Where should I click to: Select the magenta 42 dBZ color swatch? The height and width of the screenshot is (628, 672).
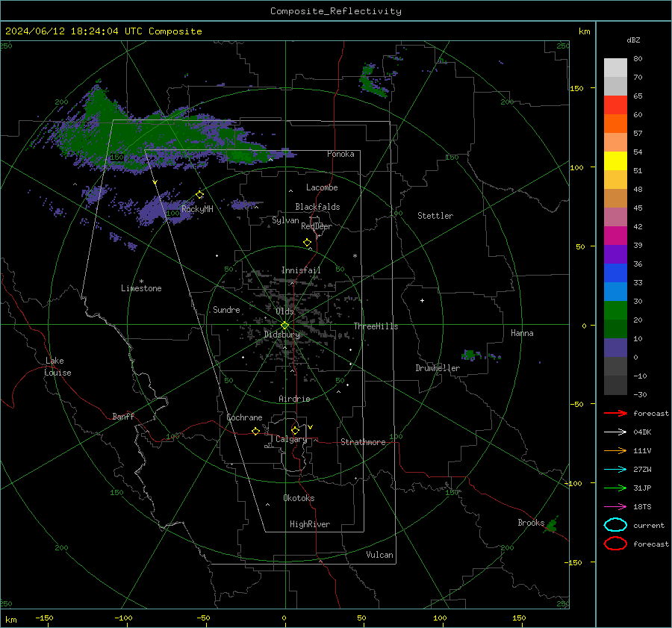(x=615, y=235)
